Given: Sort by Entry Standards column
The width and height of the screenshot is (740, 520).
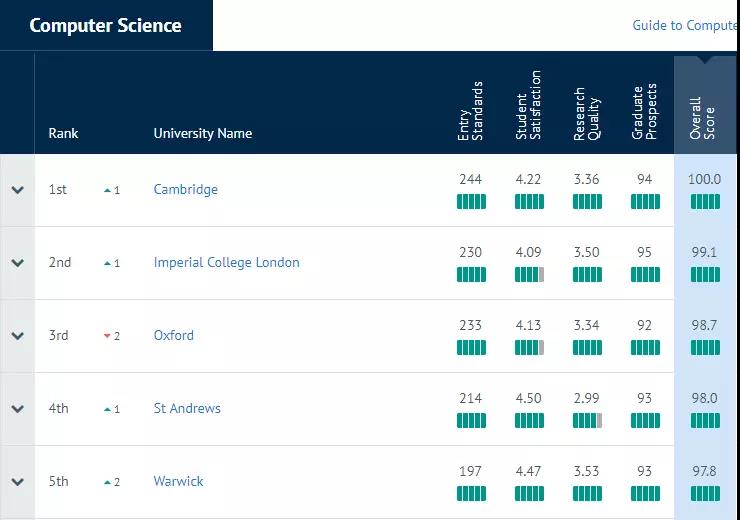Looking at the screenshot, I should 471,111.
